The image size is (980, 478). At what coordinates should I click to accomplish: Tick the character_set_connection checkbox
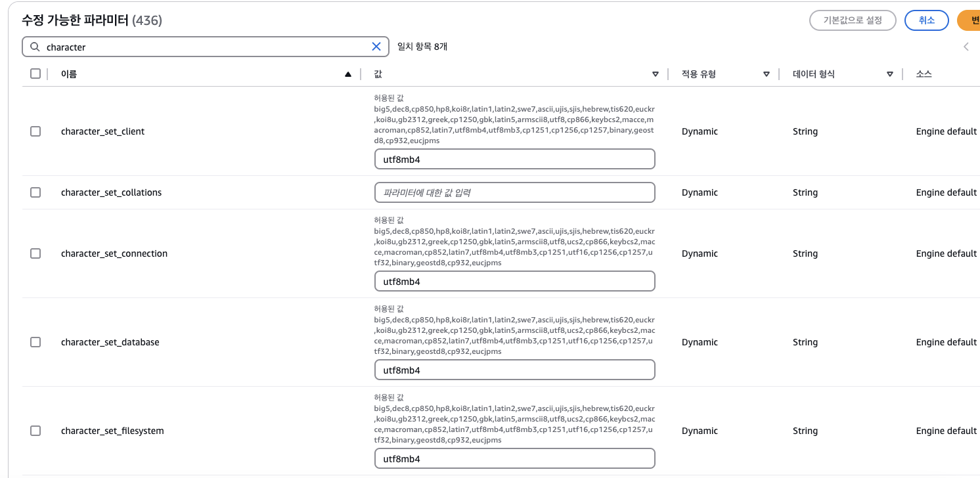click(x=35, y=253)
